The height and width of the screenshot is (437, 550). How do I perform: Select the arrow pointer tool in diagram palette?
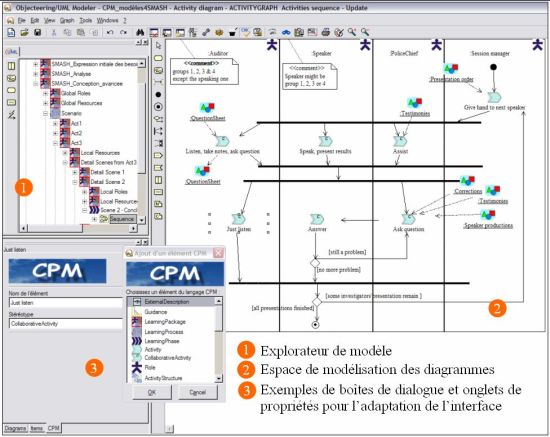[158, 46]
